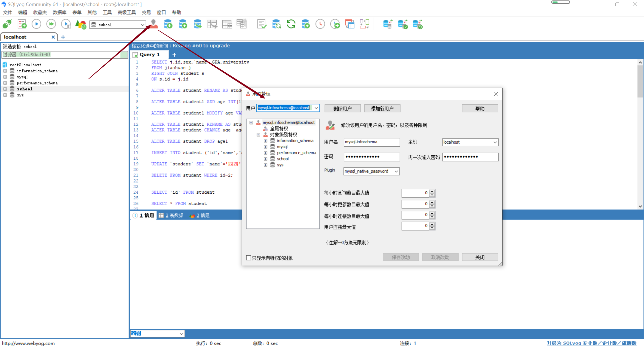Click the 用户名 input field
Image resolution: width=644 pixels, height=347 pixels.
[x=372, y=142]
